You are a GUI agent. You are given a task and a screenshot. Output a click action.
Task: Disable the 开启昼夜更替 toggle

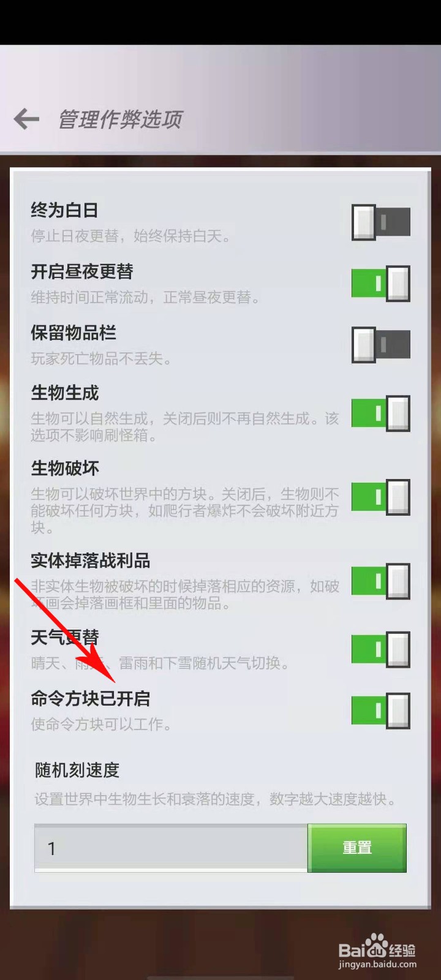[380, 283]
